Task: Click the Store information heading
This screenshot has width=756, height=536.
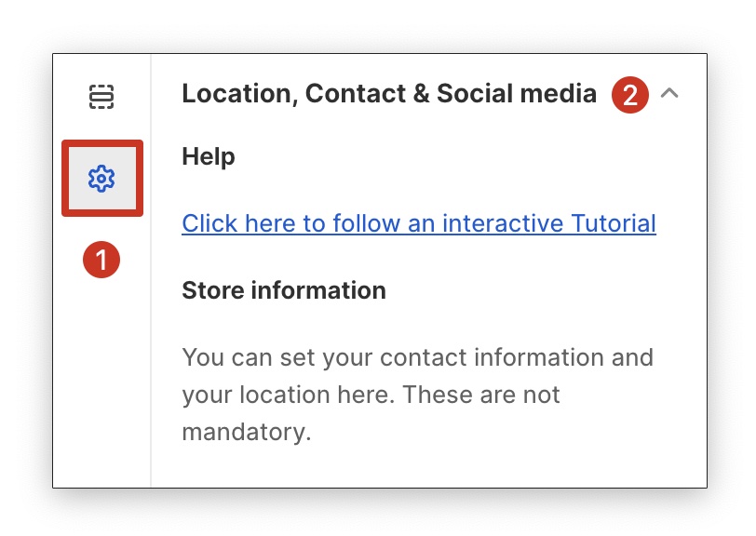Action: 284,290
